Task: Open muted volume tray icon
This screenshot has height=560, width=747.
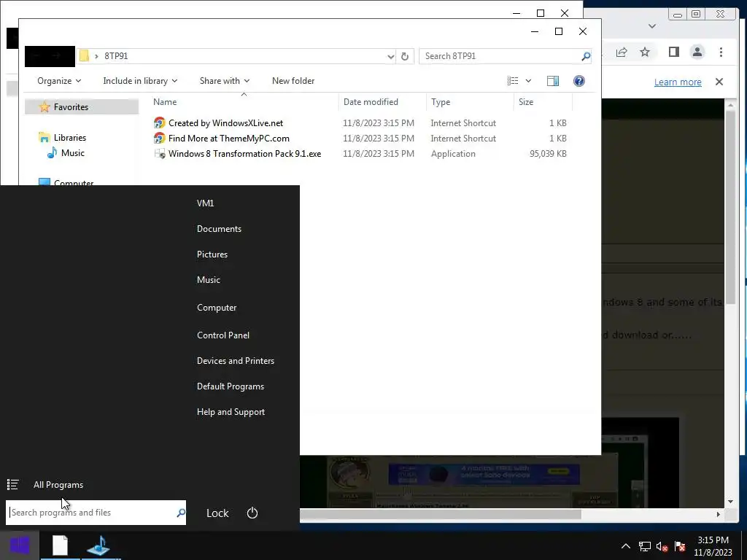Action: coord(662,546)
